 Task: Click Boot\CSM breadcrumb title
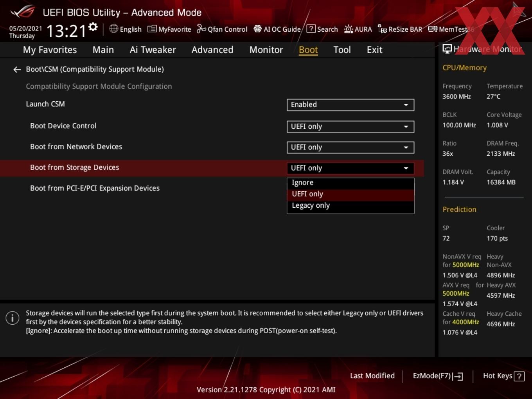point(95,69)
